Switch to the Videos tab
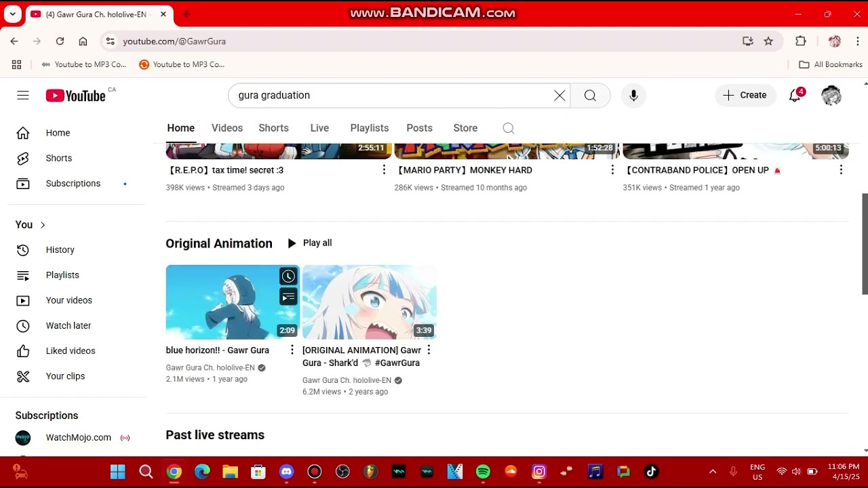This screenshot has width=868, height=488. (227, 128)
